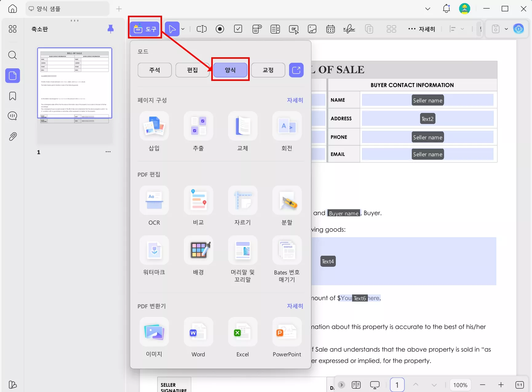
Task: Select the 양식 샘플 document tab
Action: click(67, 9)
